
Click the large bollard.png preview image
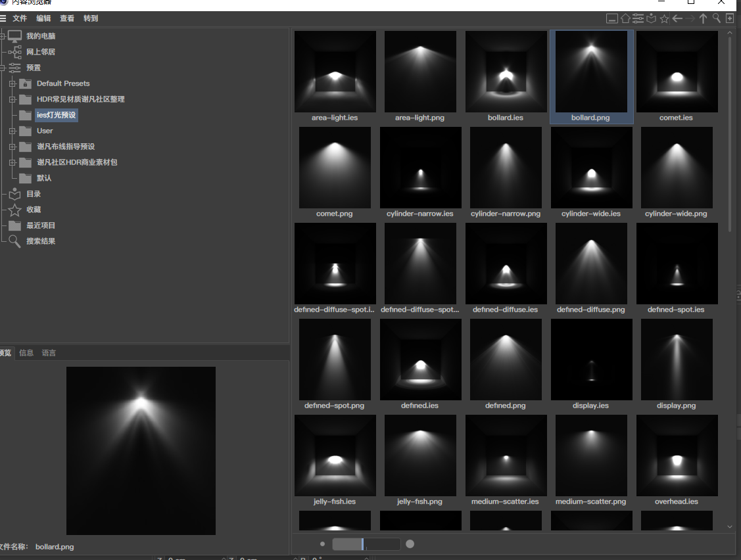(141, 451)
